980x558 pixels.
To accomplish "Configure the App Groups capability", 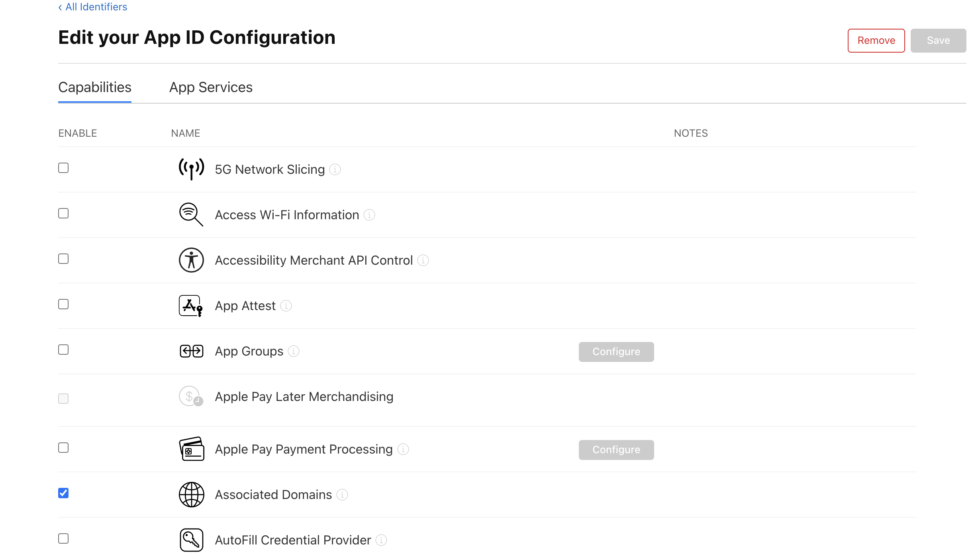I will [x=616, y=352].
